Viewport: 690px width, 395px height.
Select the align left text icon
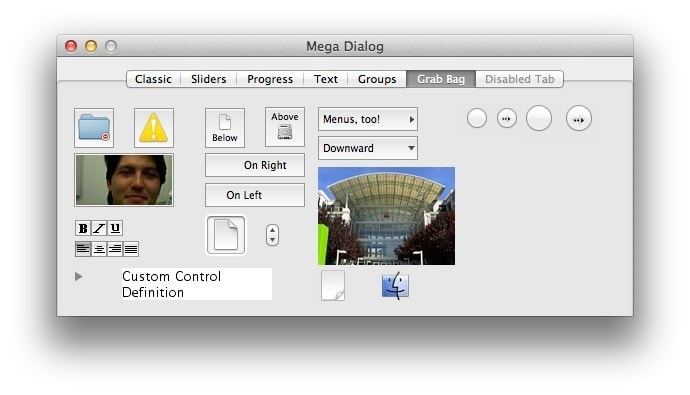(83, 249)
